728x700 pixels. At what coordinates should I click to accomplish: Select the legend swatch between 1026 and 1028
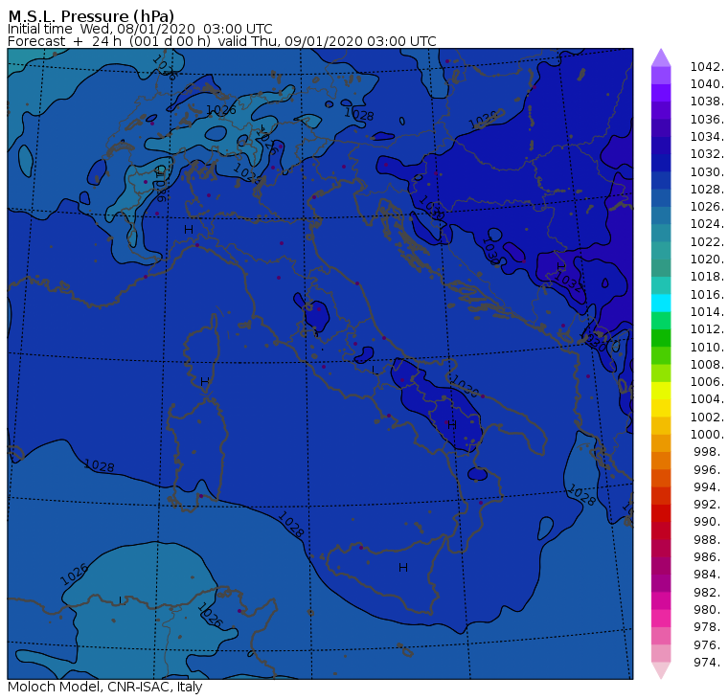click(661, 198)
